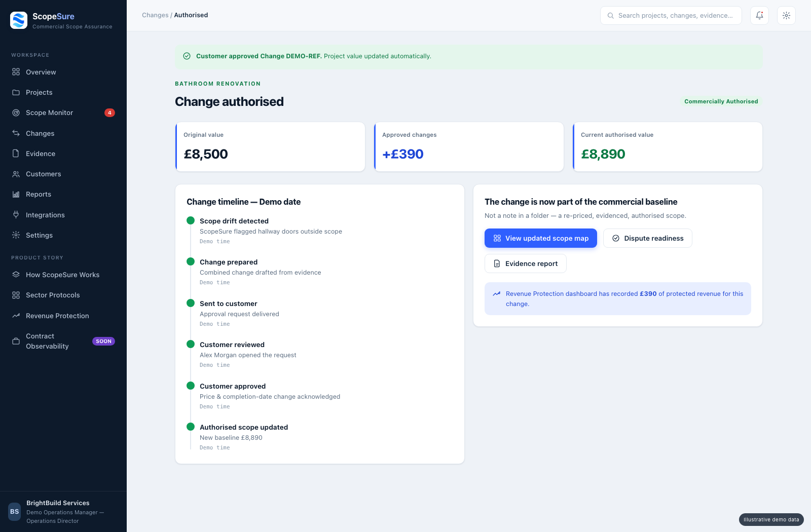Click the Current authorised value card

668,147
